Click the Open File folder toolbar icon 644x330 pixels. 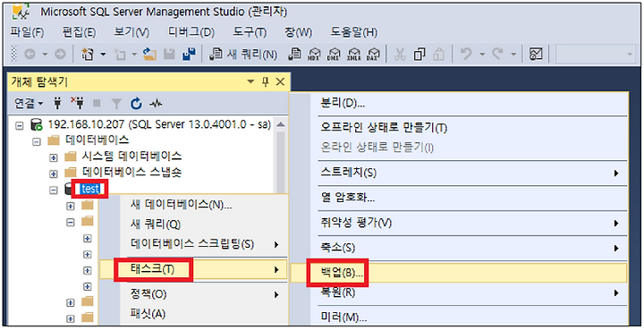tap(149, 54)
